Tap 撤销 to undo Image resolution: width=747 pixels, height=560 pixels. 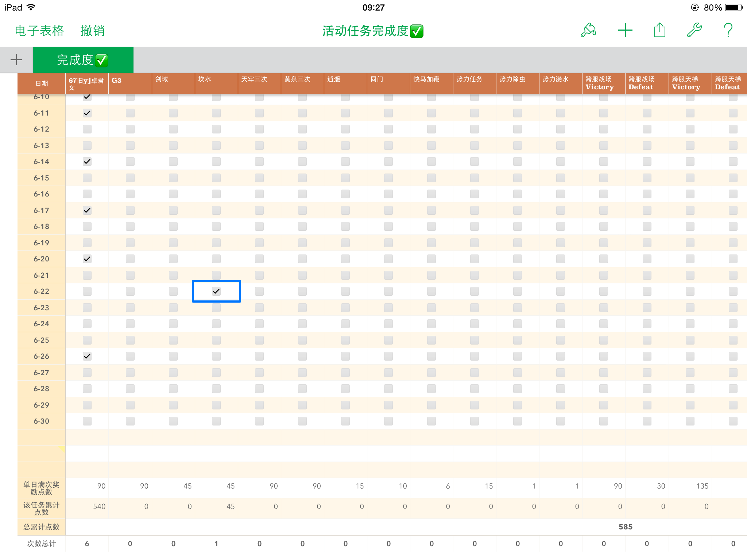(x=93, y=31)
